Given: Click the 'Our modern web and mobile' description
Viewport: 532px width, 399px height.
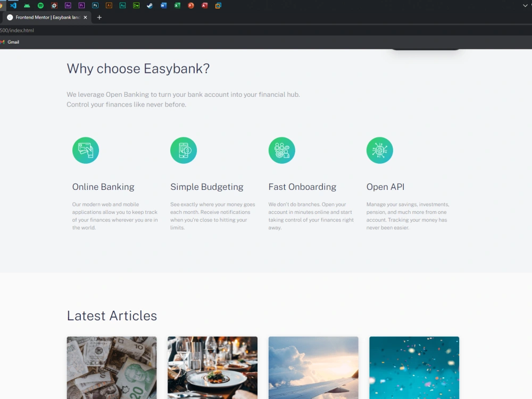Looking at the screenshot, I should [x=115, y=216].
